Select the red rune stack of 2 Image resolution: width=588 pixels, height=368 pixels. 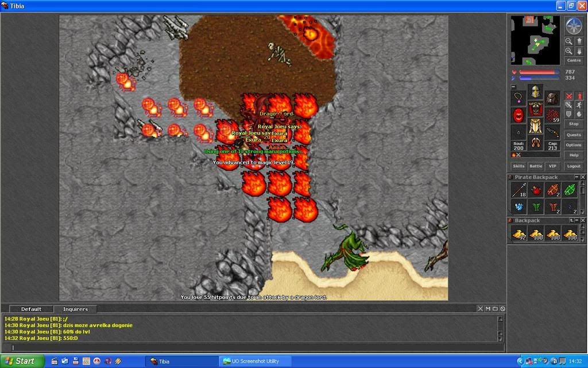(553, 190)
